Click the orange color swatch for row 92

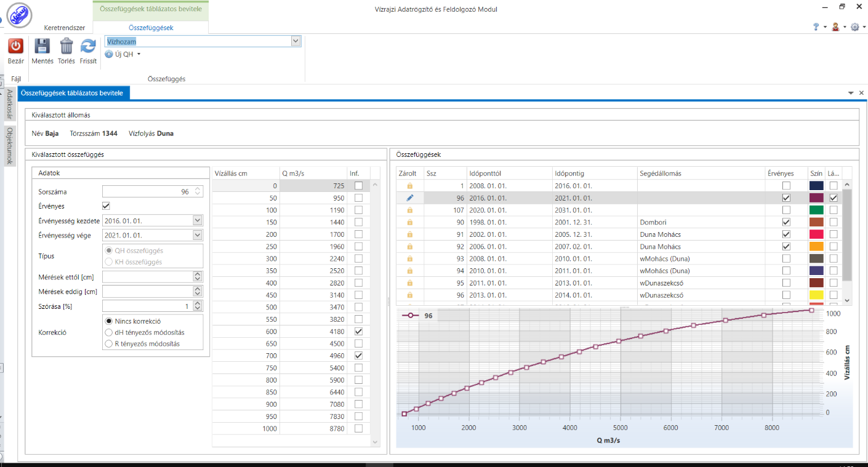tap(816, 247)
